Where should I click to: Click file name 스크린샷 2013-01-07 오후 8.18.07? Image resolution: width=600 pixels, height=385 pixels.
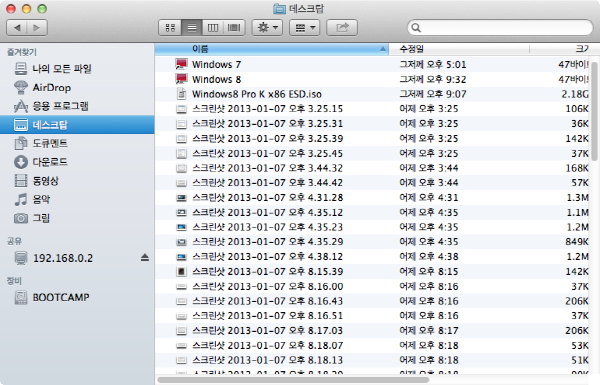point(267,346)
